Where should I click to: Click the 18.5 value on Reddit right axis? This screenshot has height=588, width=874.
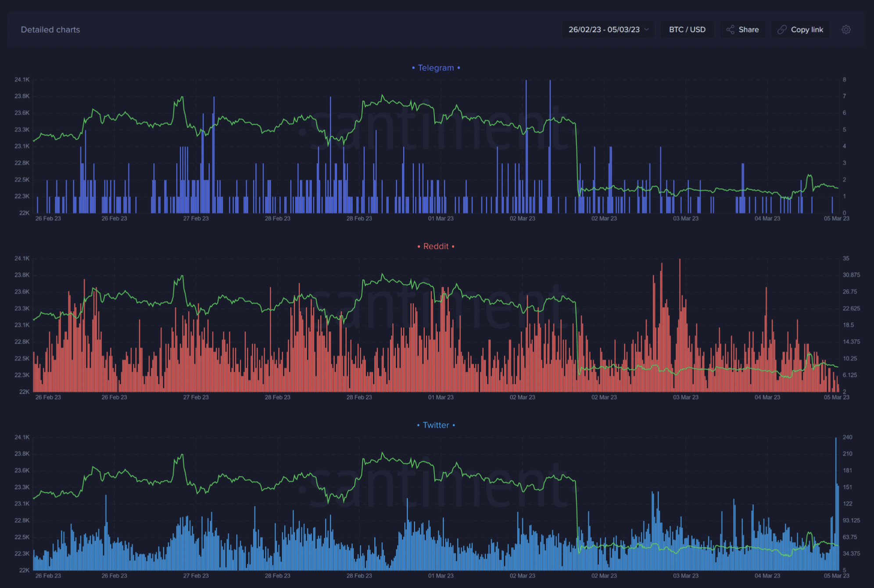pos(848,325)
